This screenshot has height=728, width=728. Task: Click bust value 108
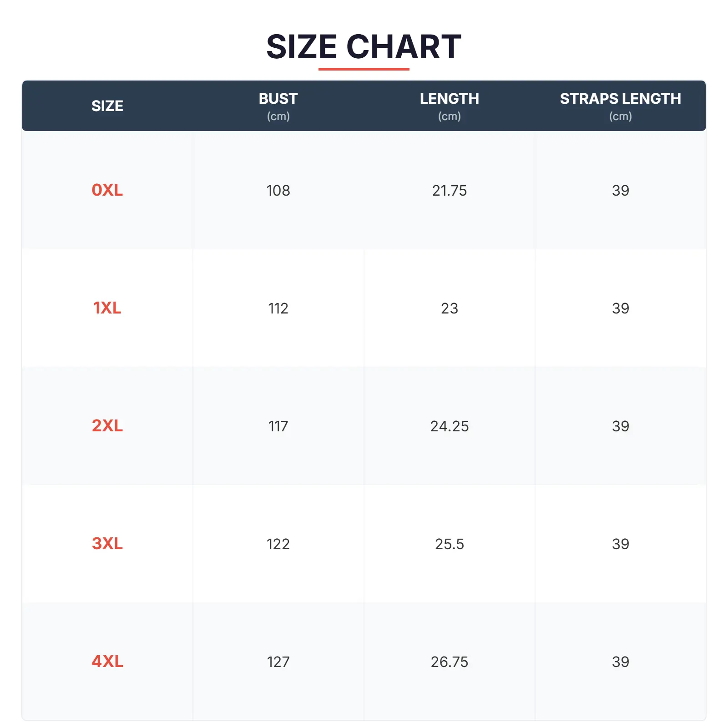[x=278, y=191]
